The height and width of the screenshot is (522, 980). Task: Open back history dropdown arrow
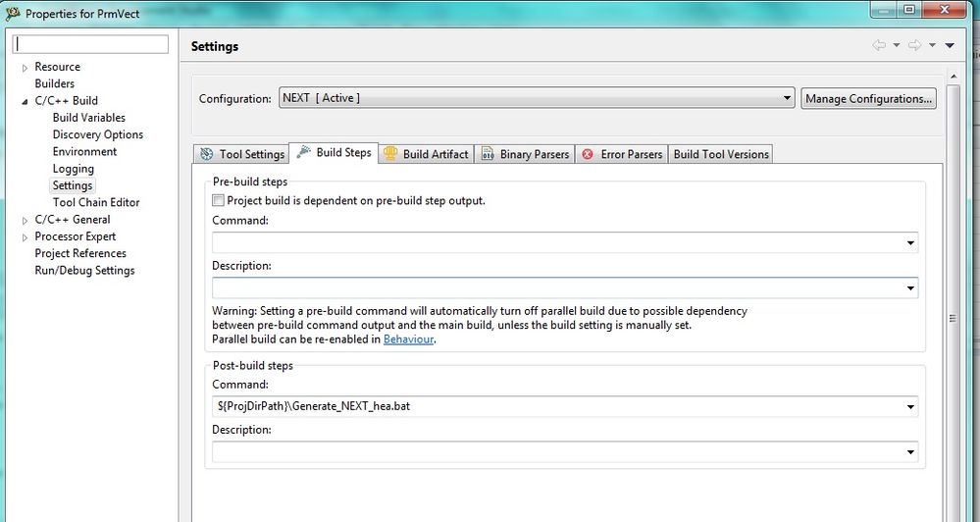coord(897,45)
